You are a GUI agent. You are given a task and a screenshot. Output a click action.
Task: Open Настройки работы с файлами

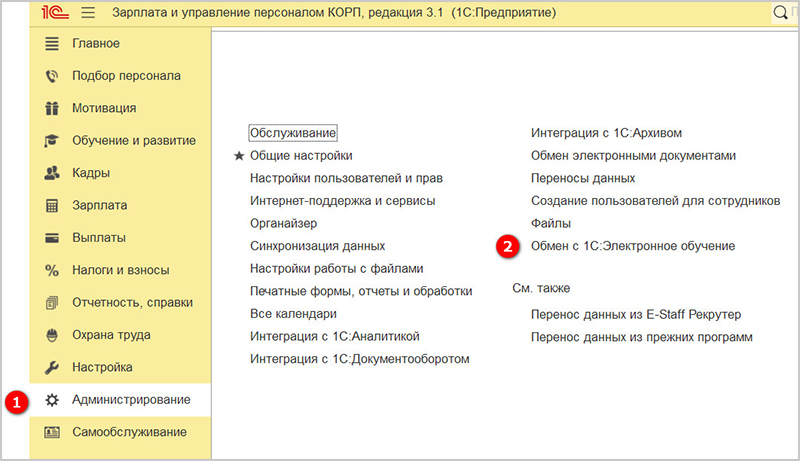337,269
